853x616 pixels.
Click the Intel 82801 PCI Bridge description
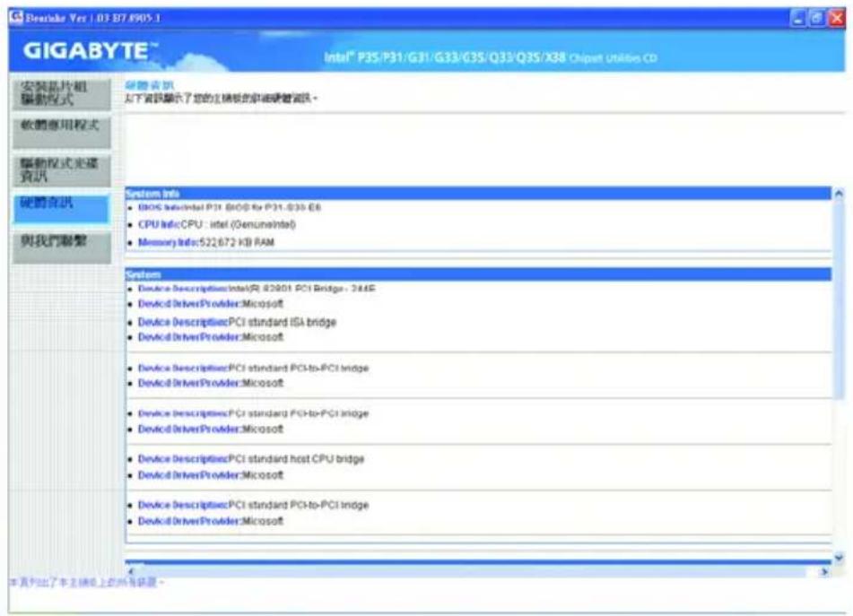257,288
